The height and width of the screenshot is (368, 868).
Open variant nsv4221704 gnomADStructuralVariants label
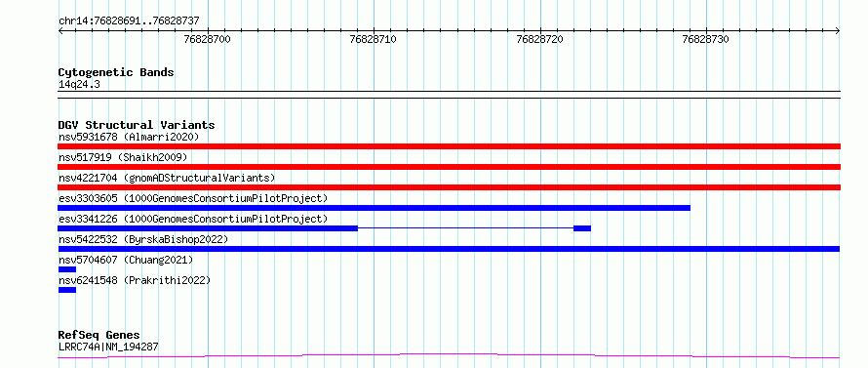tap(167, 178)
